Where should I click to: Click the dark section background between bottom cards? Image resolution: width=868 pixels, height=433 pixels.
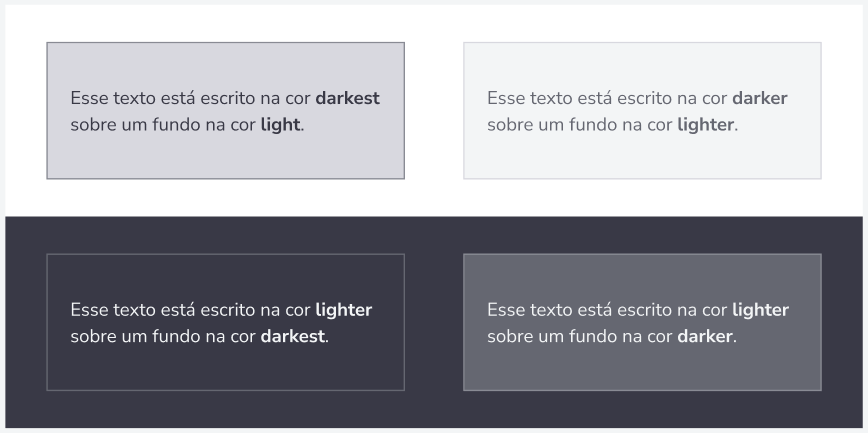pyautogui.click(x=434, y=322)
